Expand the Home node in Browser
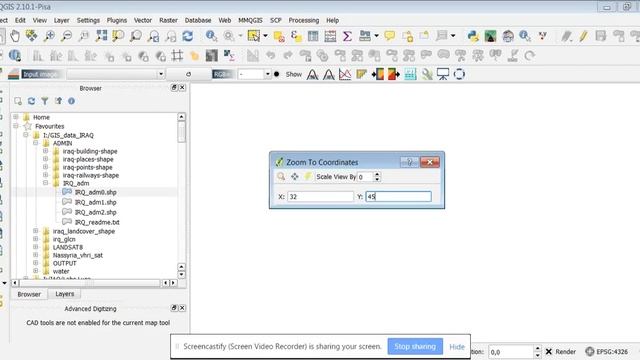 16,117
